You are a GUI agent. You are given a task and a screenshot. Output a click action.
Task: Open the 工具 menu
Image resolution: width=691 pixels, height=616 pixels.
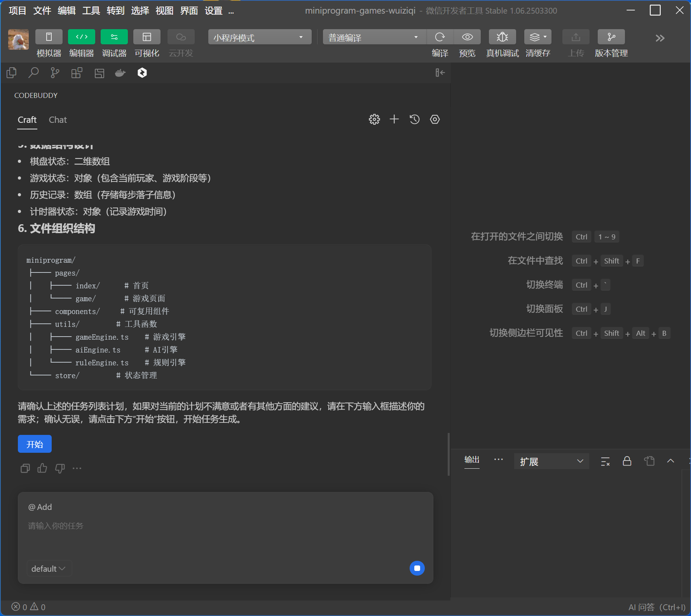(x=91, y=11)
